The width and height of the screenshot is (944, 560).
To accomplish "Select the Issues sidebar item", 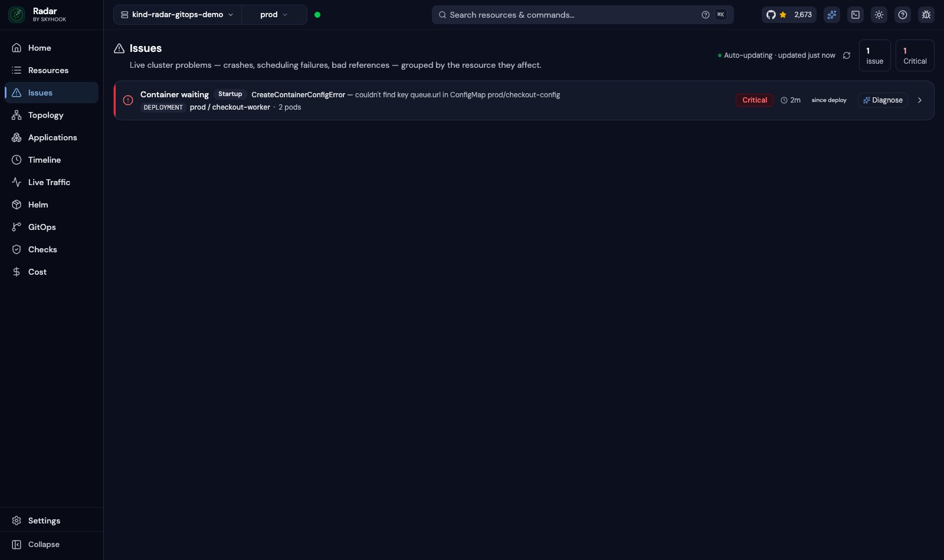I will 51,93.
